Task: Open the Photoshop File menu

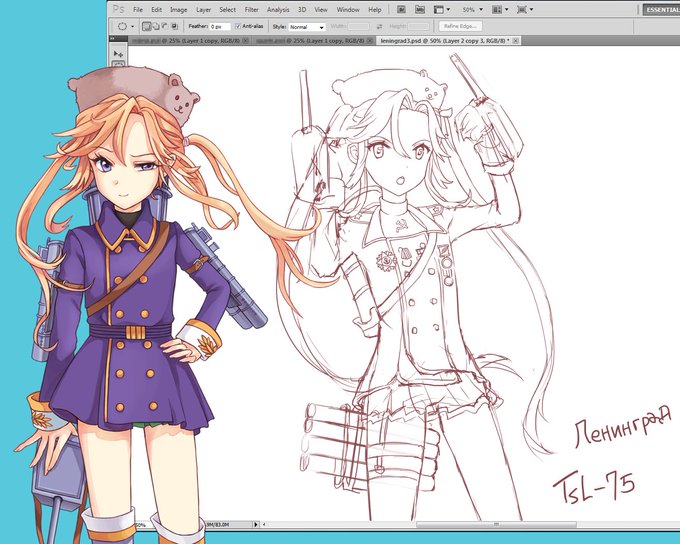Action: pyautogui.click(x=138, y=10)
